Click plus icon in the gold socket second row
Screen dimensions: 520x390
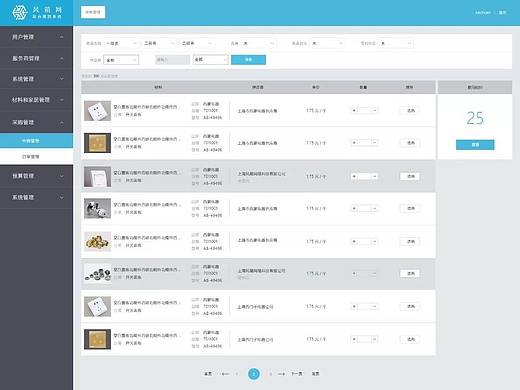354,143
